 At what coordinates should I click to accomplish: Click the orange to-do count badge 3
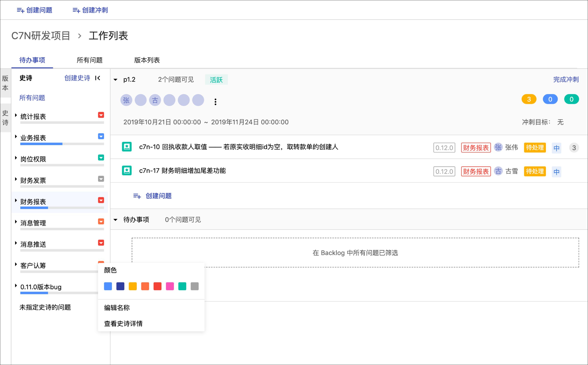tap(529, 99)
